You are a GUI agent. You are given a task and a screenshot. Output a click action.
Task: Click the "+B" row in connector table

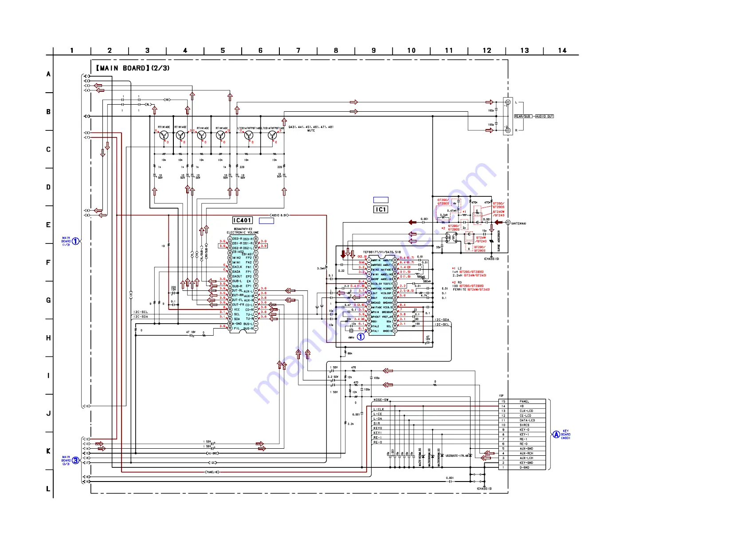pos(522,406)
